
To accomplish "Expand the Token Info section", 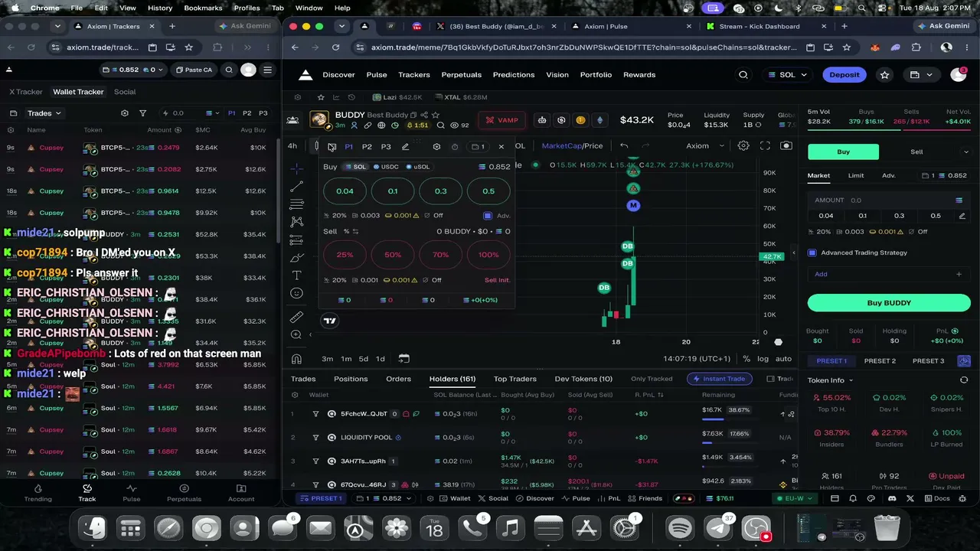I will pos(830,380).
